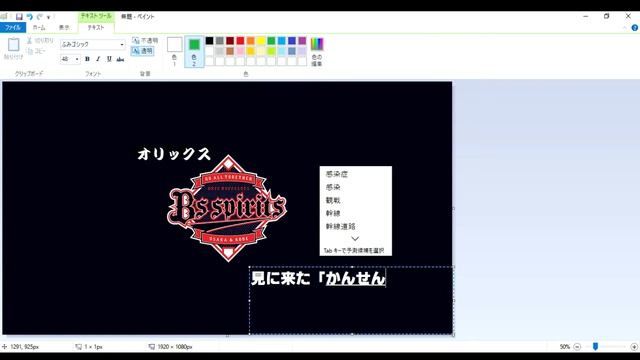Pick the yellow palette color
This screenshot has width=640, height=360.
pos(261,40)
